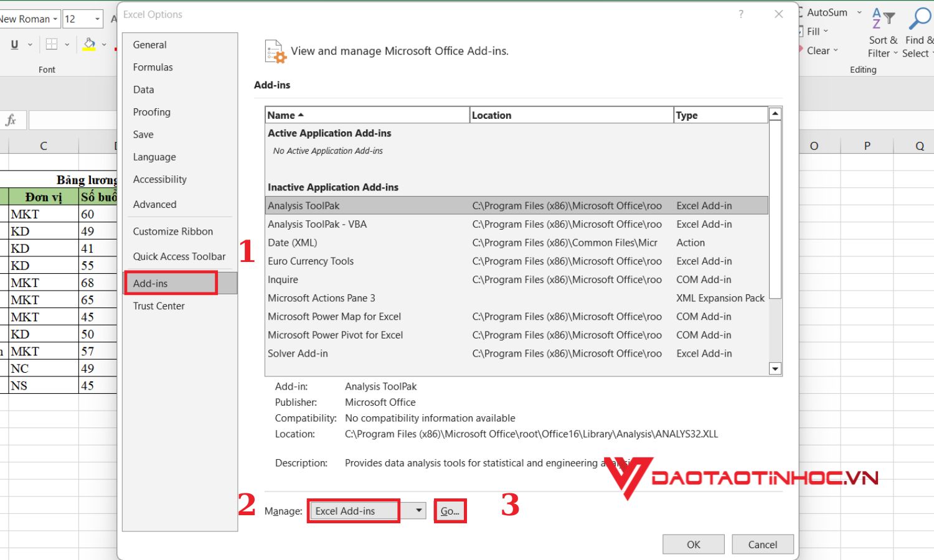Image resolution: width=934 pixels, height=560 pixels.
Task: Open the Manage Excel Add-ins dropdown
Action: 419,511
